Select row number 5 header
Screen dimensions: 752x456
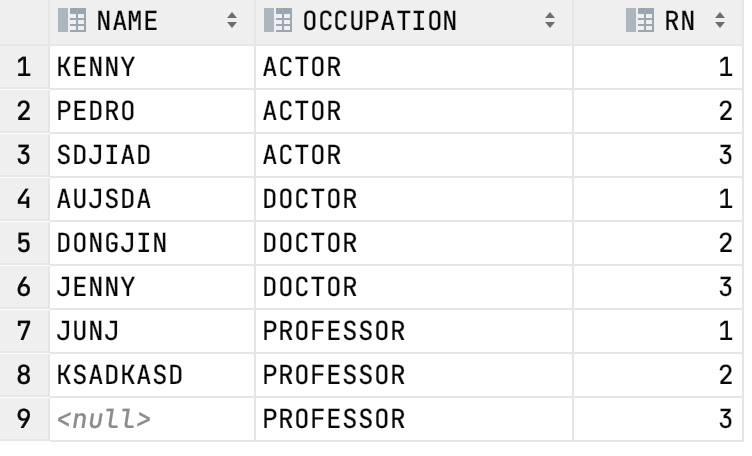click(x=24, y=243)
